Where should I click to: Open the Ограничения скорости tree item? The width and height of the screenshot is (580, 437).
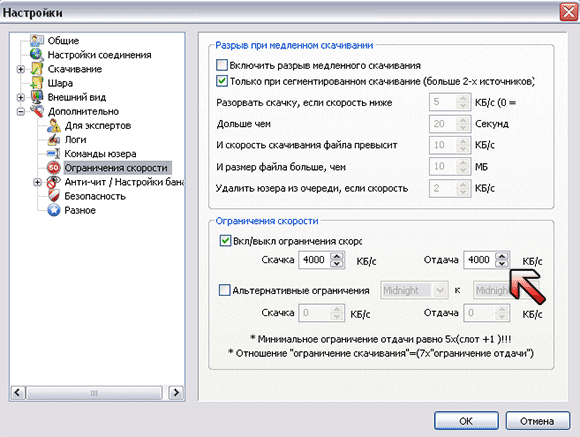pos(116,168)
